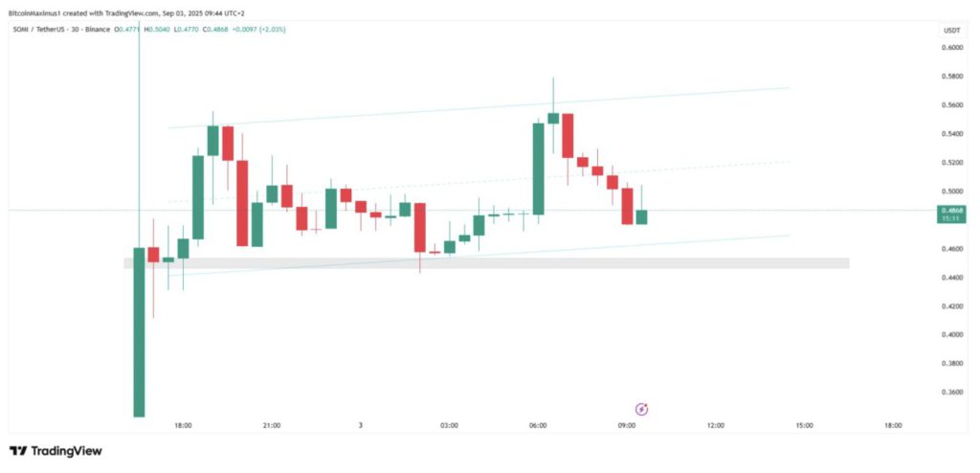Click the TradingView logo icon

pyautogui.click(x=18, y=450)
